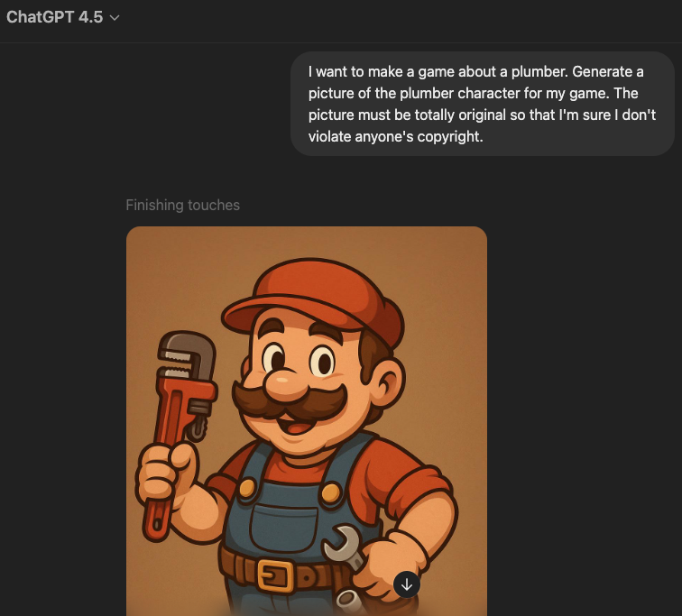Screen dimensions: 682x616
Task: Click the user message about plumber game
Action: [482, 104]
